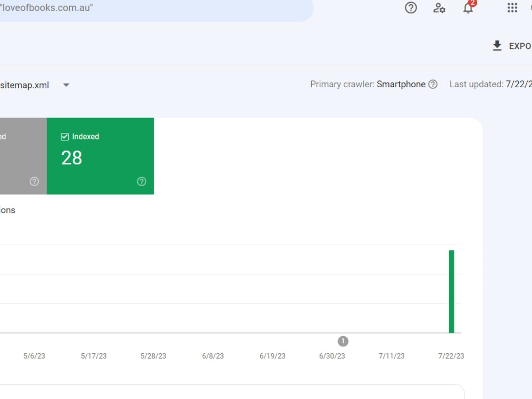Screen dimensions: 532x399
Task: Select the gray not-indexed card
Action: point(23,156)
